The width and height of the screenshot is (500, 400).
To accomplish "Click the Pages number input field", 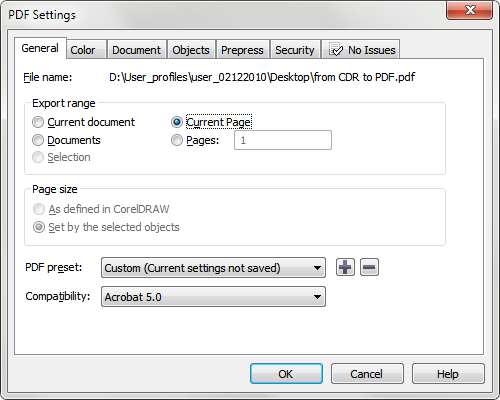I will tap(283, 140).
